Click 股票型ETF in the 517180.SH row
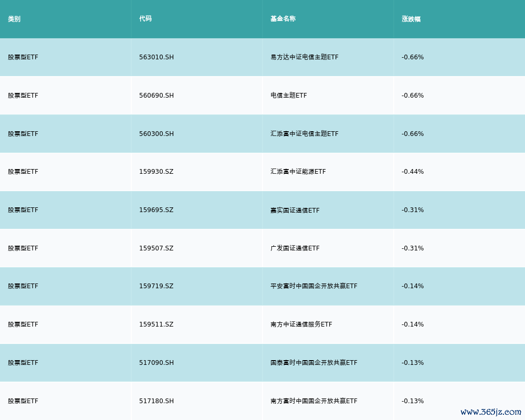The image size is (525, 420). click(x=23, y=401)
